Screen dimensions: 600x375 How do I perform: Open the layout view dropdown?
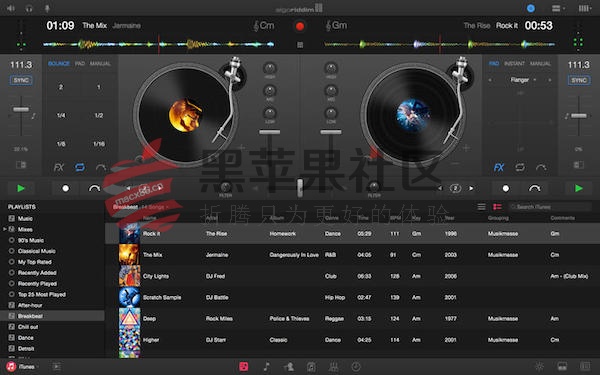click(558, 8)
